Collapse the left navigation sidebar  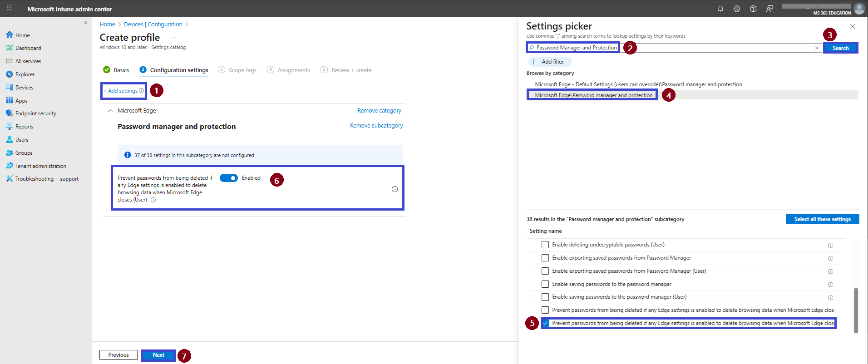pos(85,23)
